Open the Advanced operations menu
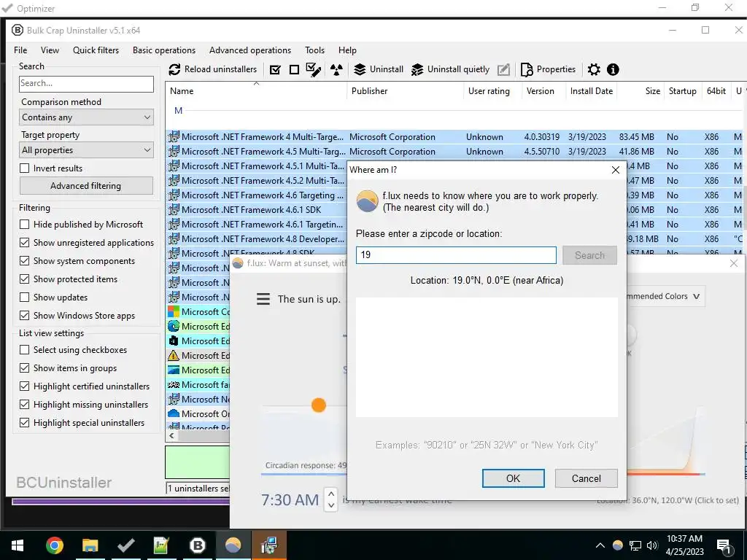This screenshot has width=747, height=560. tap(250, 50)
